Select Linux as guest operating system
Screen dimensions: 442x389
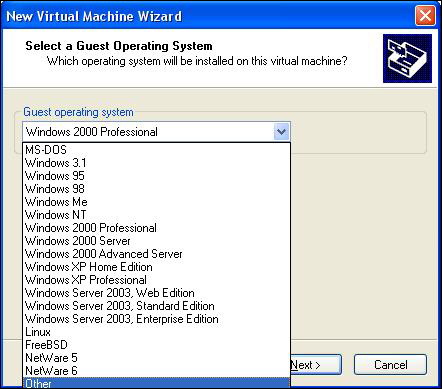tap(157, 332)
